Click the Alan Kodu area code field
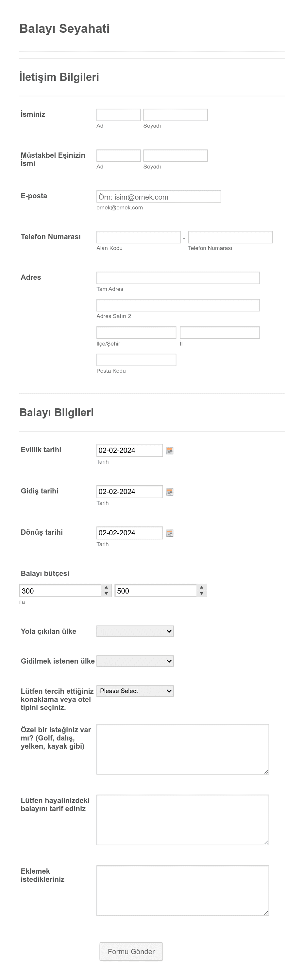The height and width of the screenshot is (980, 304). (139, 237)
